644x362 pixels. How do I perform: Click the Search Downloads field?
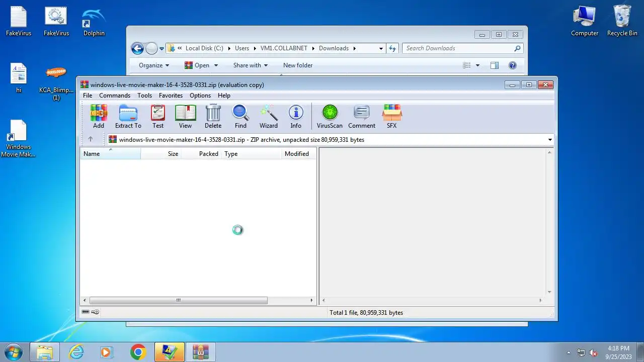(463, 48)
